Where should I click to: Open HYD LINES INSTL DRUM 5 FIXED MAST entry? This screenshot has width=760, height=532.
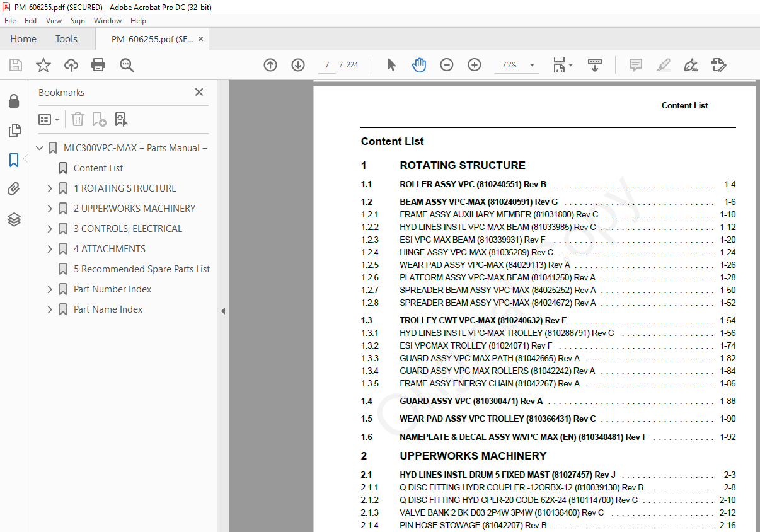tap(507, 475)
